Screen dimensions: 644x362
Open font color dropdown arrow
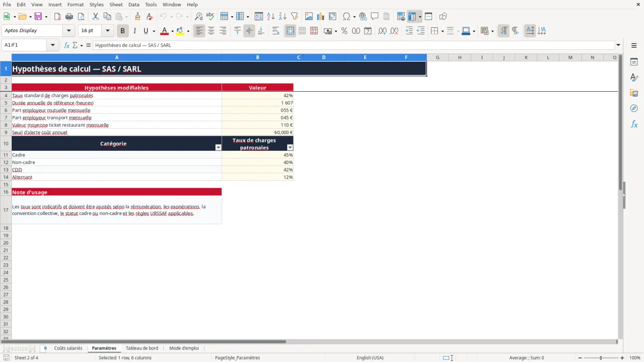click(x=172, y=31)
